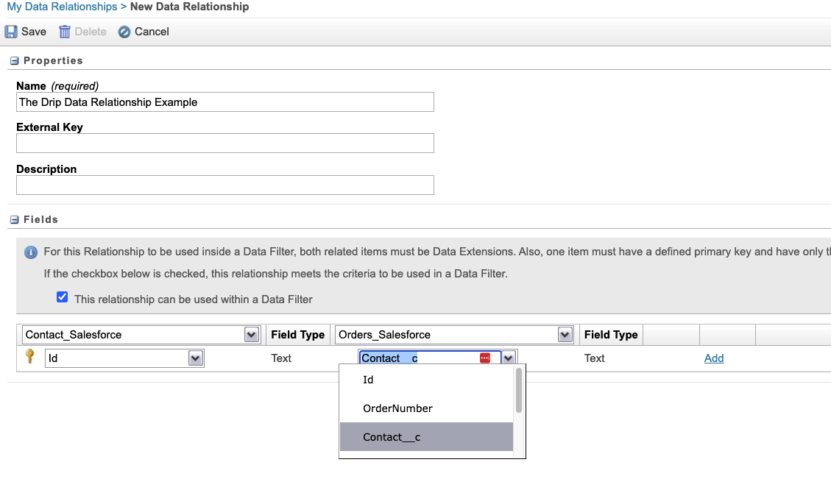Click the Text value next to Id field
Screen dimensions: 831x504
(x=281, y=358)
